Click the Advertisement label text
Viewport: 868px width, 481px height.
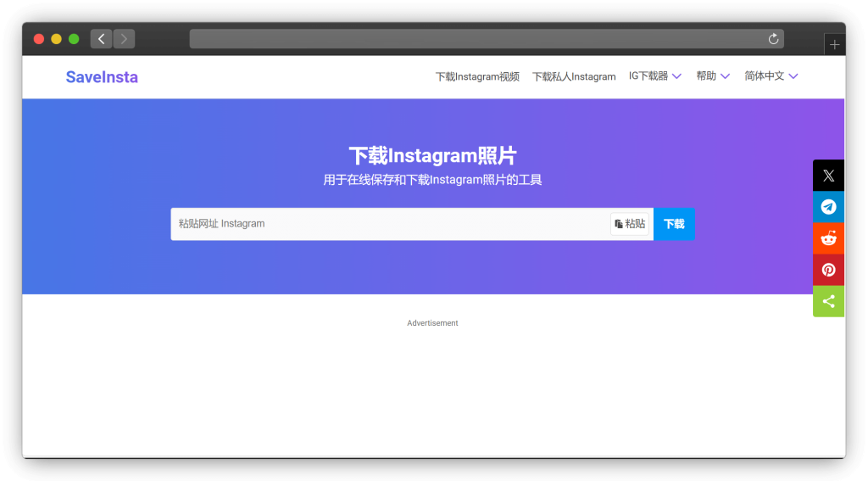click(432, 323)
